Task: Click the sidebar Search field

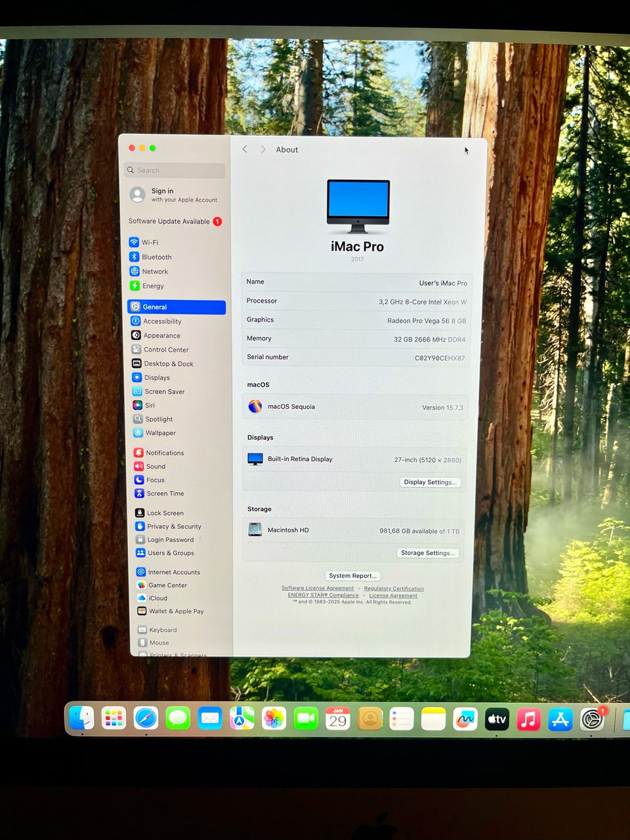Action: click(175, 170)
